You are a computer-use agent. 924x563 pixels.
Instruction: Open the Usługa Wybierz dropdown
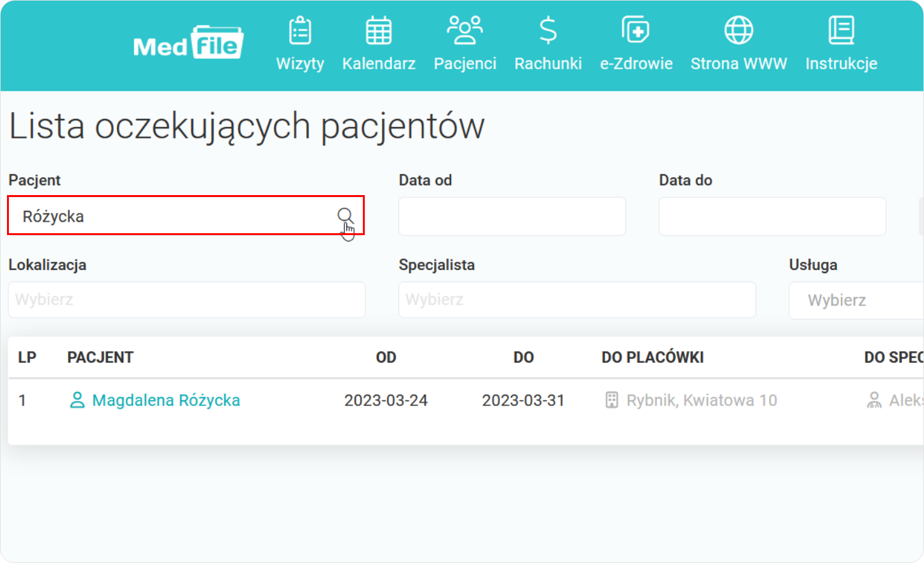pos(857,300)
